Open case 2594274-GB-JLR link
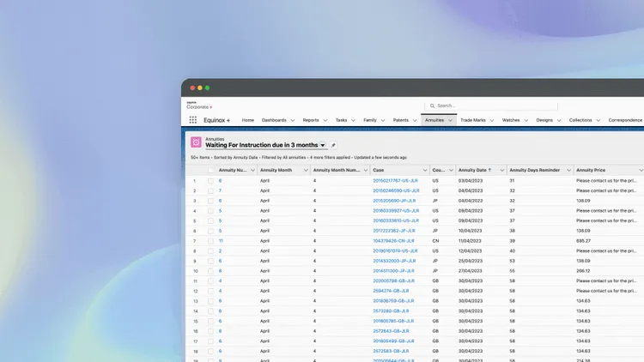The height and width of the screenshot is (362, 644). tap(391, 291)
